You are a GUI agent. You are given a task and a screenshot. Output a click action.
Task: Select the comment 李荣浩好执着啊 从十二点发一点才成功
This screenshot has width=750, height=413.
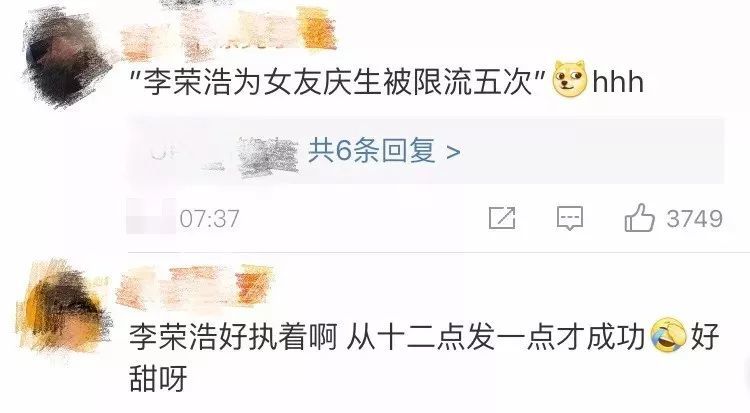tap(387, 336)
